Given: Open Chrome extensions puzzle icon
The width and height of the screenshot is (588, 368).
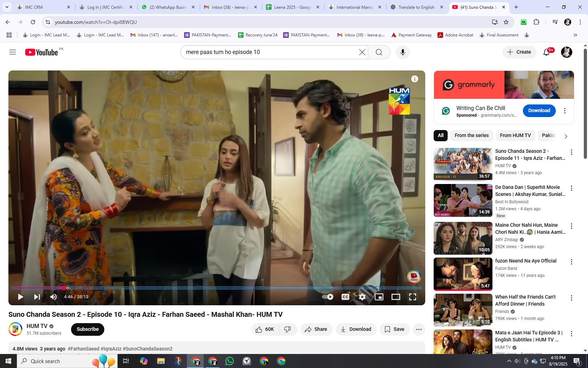Looking at the screenshot, I should (x=536, y=22).
